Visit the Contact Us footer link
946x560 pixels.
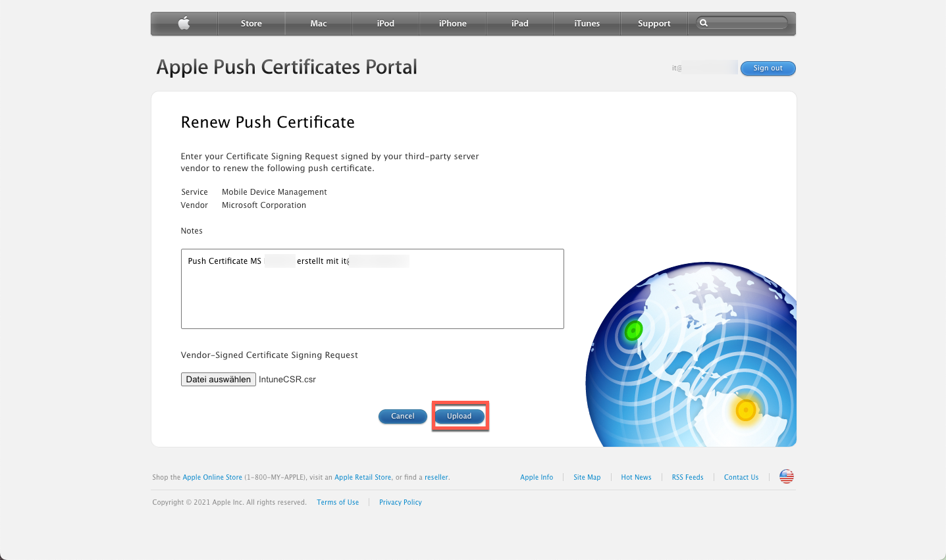point(741,478)
